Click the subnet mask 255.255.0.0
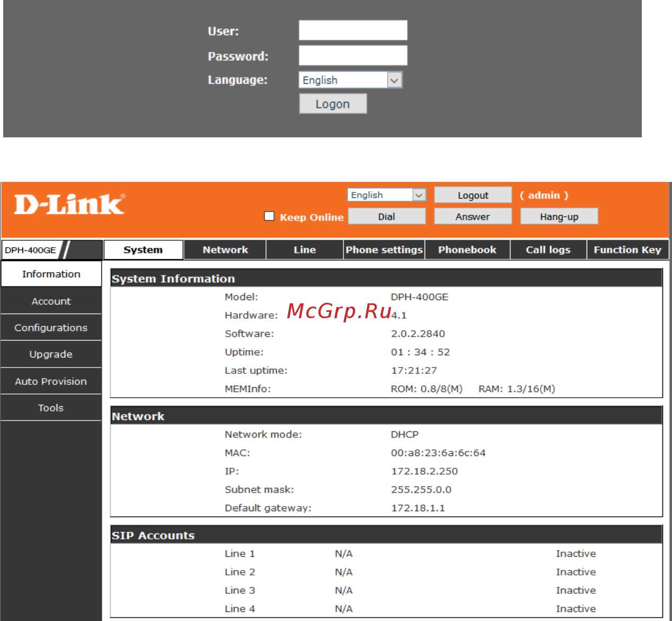Viewport: 672px width, 621px height. coord(421,489)
